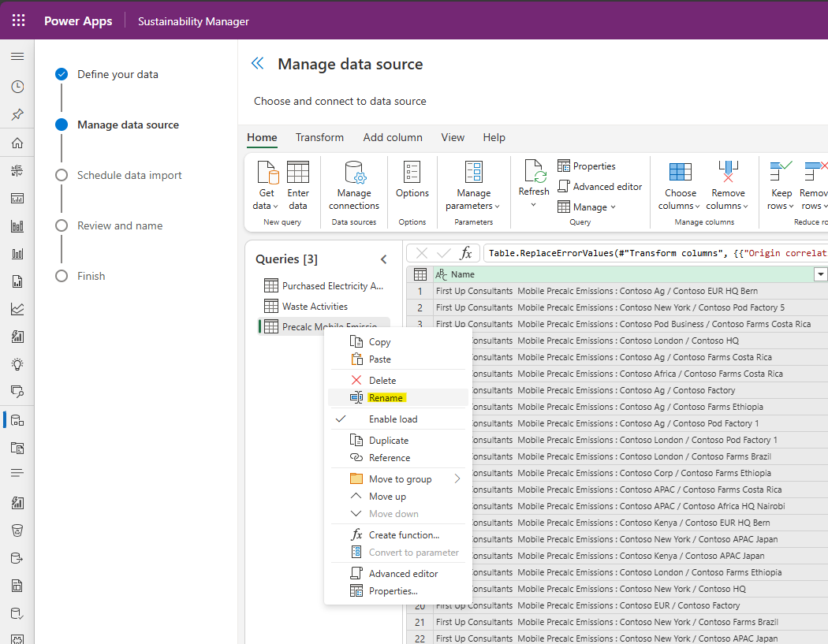Click the Sustainability Manager app title
The height and width of the screenshot is (644, 828).
[x=193, y=21]
